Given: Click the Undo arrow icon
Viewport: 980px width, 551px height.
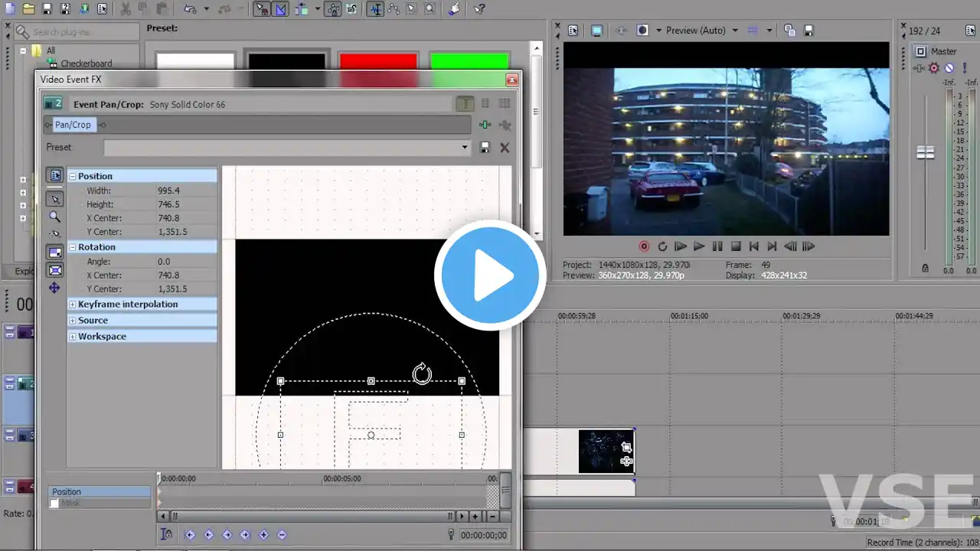Looking at the screenshot, I should tap(190, 9).
